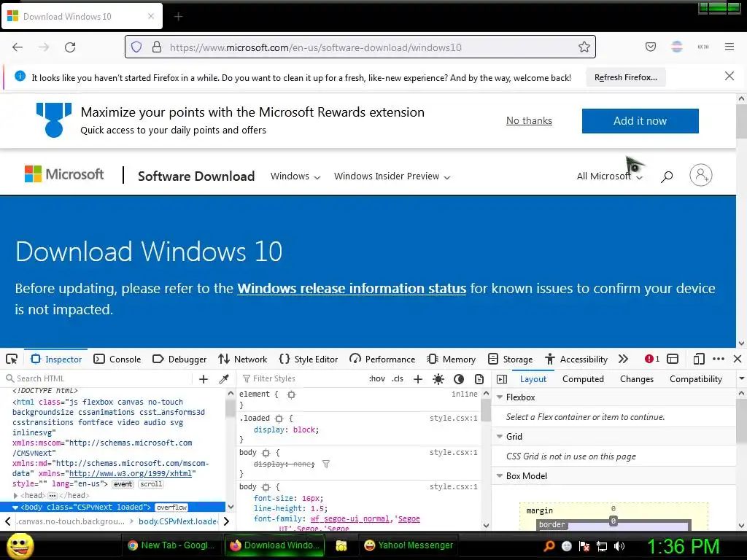
Task: Dismiss the Refresh Firefox notification bar
Action: click(x=729, y=76)
